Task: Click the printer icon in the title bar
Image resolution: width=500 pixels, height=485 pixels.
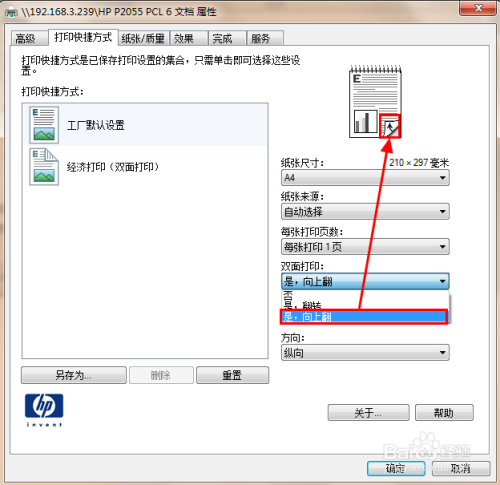Action: tap(12, 12)
